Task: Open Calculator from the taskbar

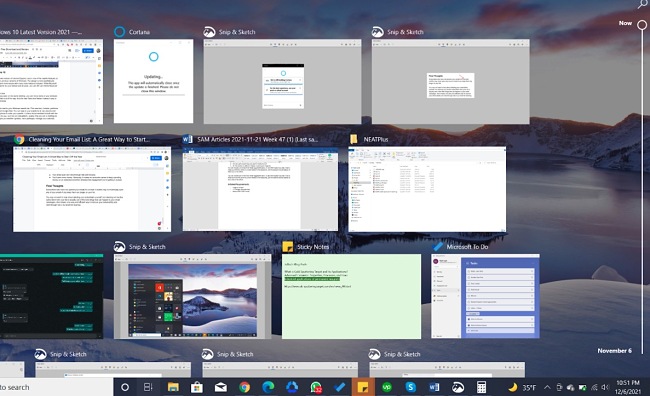Action: tap(481, 387)
